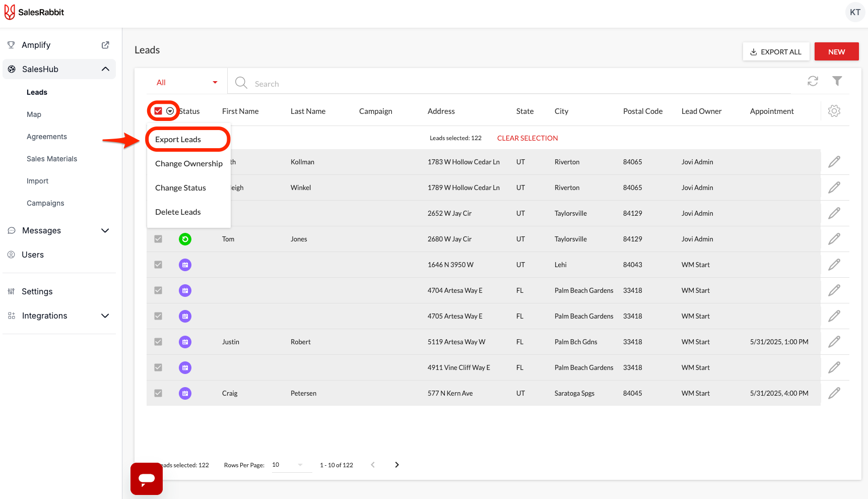The image size is (868, 499).
Task: Collapse the SalesHub section
Action: click(105, 69)
